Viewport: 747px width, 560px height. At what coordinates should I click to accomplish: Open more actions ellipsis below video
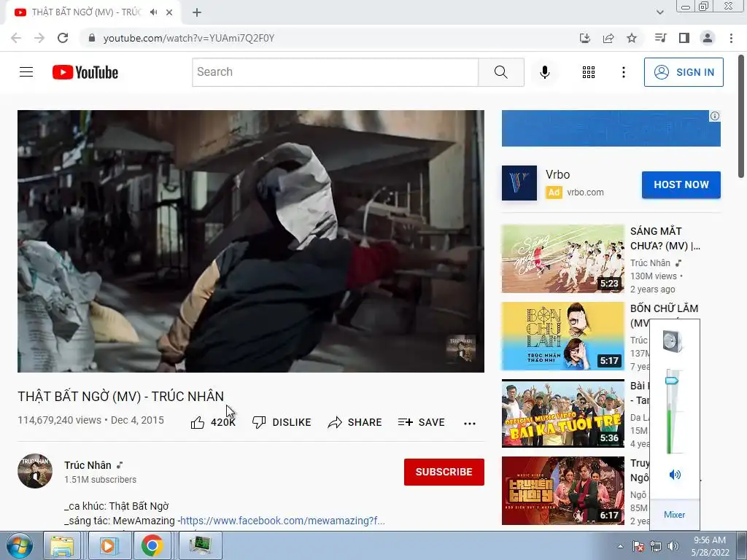pos(470,423)
